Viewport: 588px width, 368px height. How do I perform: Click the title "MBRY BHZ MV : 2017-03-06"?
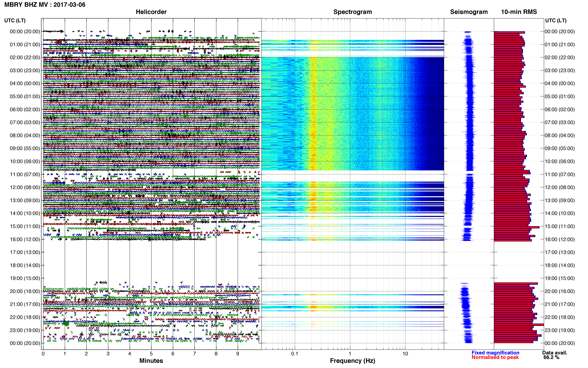click(x=45, y=5)
